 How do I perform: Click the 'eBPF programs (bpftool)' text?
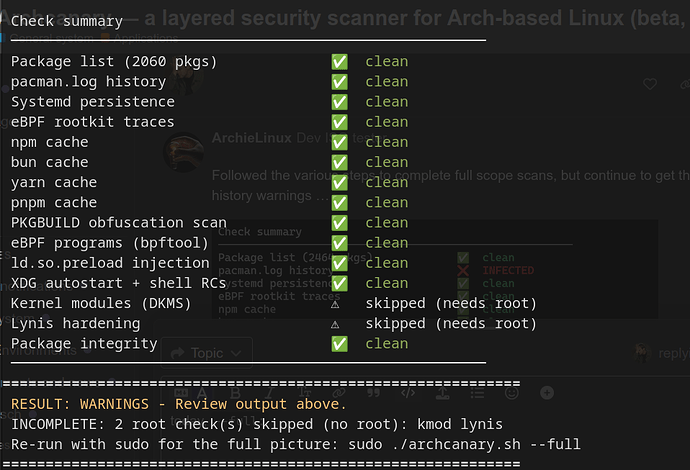pyautogui.click(x=110, y=243)
